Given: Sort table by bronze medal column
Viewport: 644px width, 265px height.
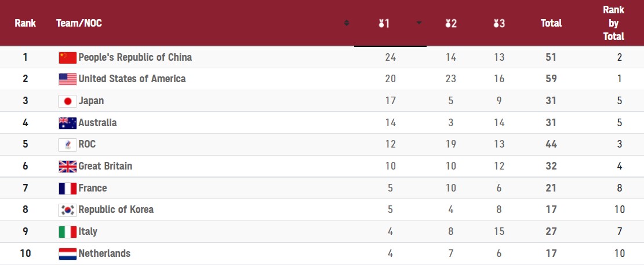Looking at the screenshot, I should (x=499, y=24).
